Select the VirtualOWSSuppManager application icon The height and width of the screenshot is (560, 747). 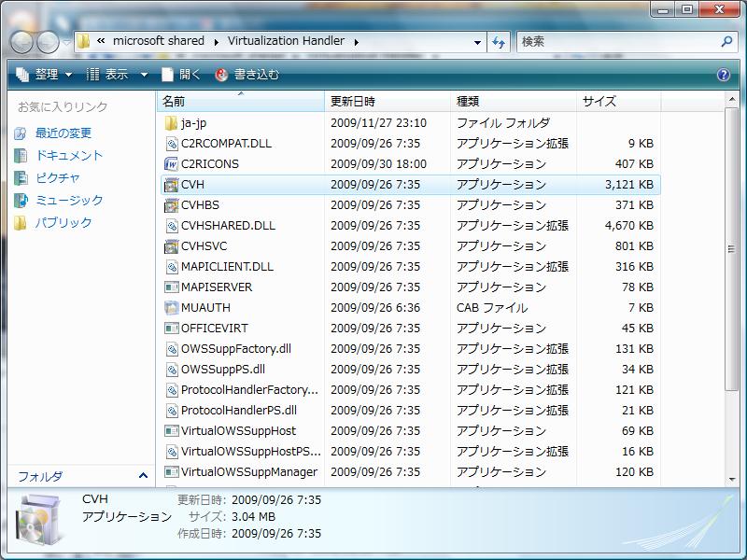tap(171, 472)
